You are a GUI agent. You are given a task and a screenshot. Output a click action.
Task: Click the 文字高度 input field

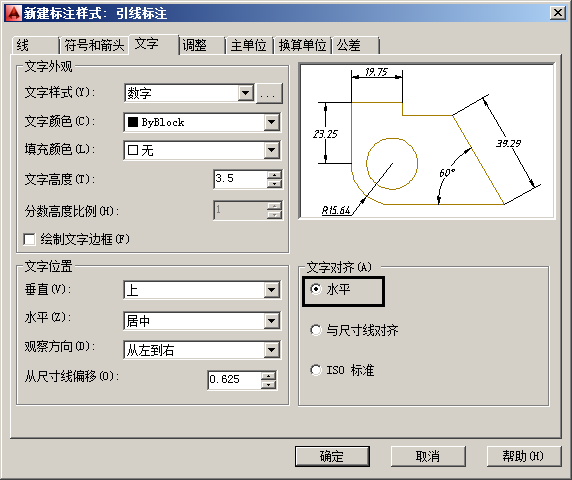tap(241, 179)
